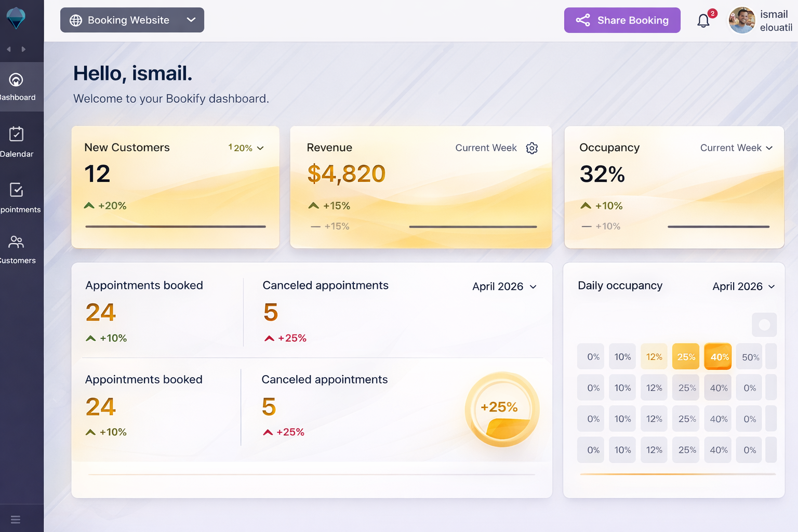This screenshot has width=798, height=532.
Task: Open the April 2026 appointments selector
Action: [504, 286]
